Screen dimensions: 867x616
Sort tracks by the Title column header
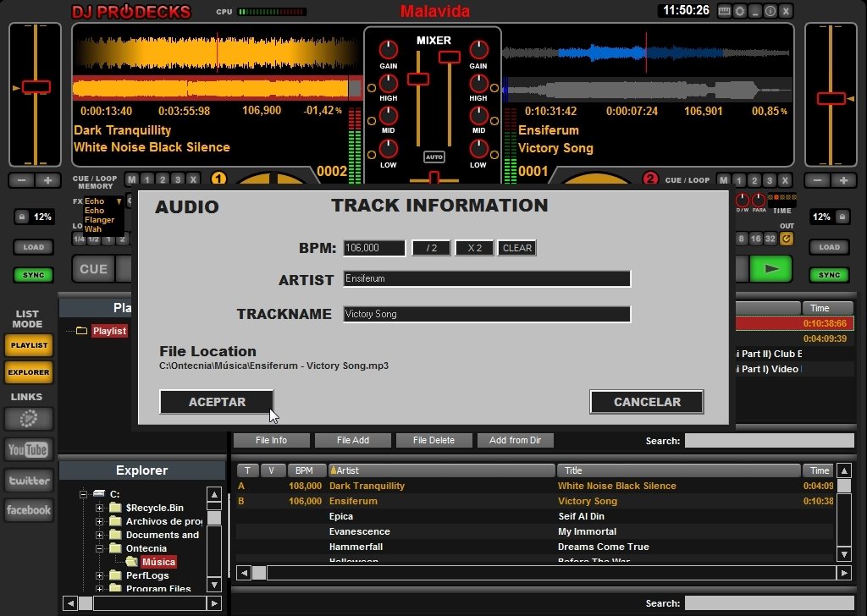click(679, 470)
